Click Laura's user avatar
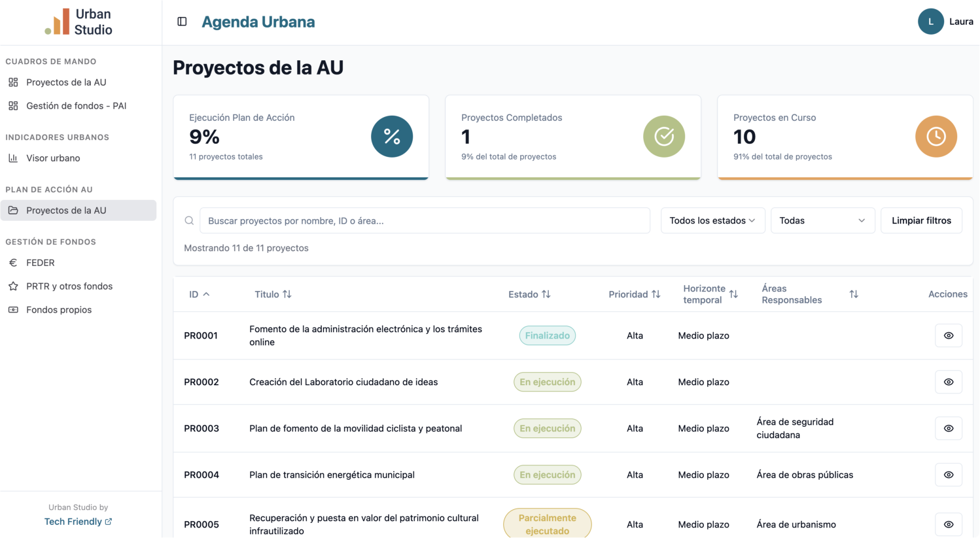The image size is (980, 538). pos(930,22)
